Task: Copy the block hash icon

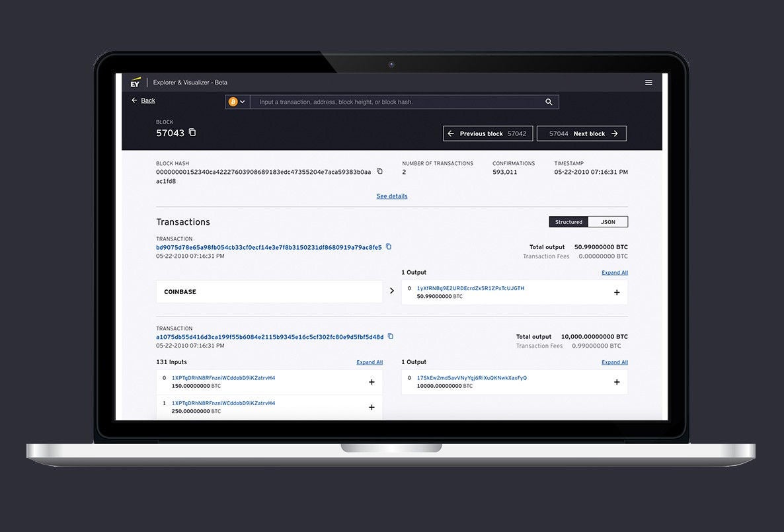Action: click(x=379, y=171)
